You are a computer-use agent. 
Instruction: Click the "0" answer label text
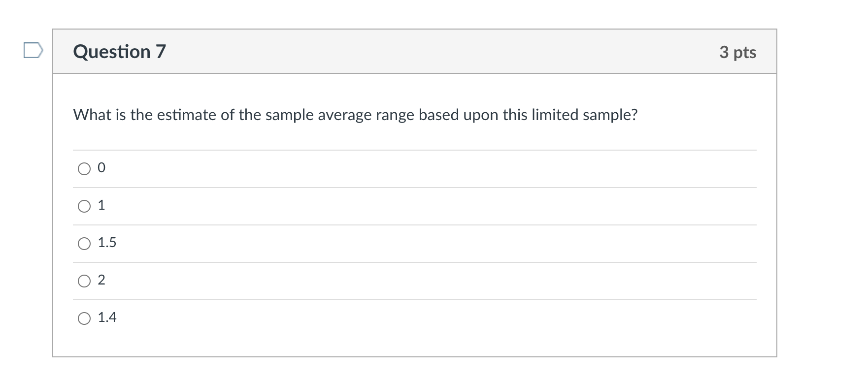pyautogui.click(x=101, y=168)
